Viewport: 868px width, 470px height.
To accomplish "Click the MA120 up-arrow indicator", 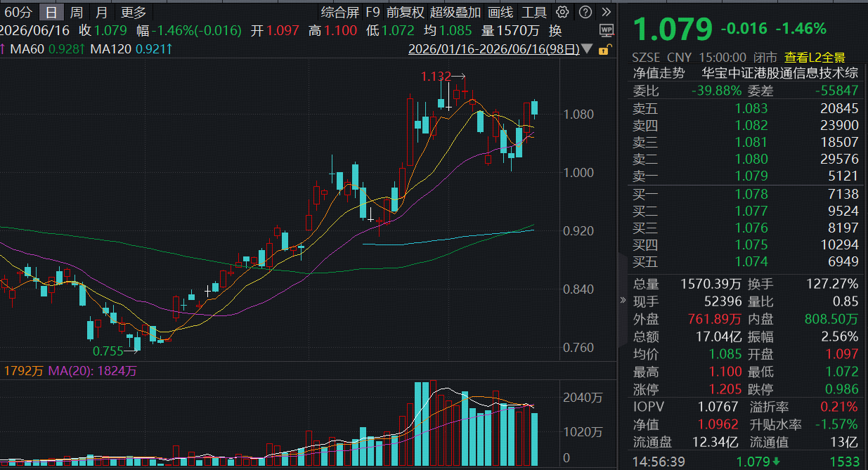I will click(169, 48).
